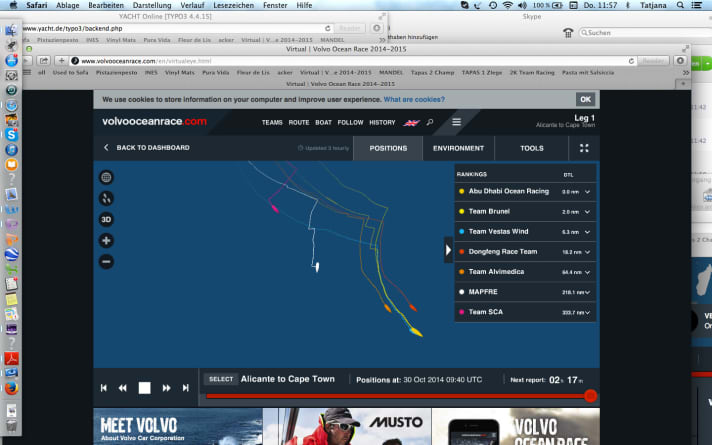The width and height of the screenshot is (712, 445).
Task: Open the What are cookies link
Action: click(x=414, y=99)
